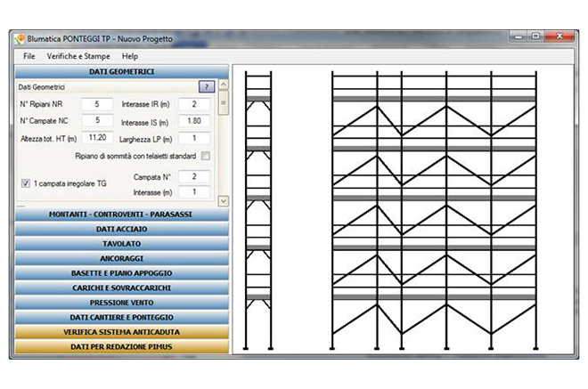Minimize the Blumatica PONTEGGI window

pyautogui.click(x=519, y=36)
